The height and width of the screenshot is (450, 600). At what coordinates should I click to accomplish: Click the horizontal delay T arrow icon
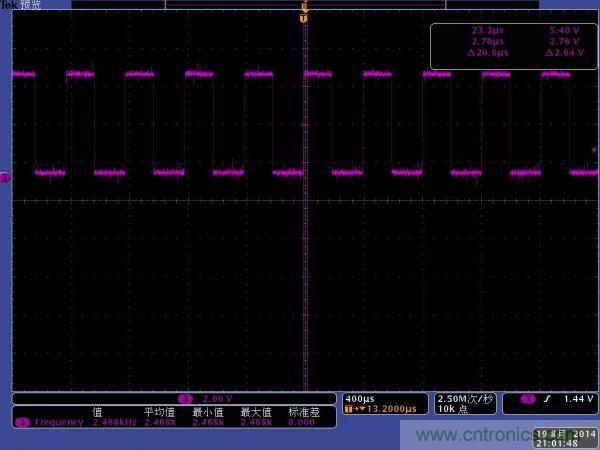click(x=350, y=409)
